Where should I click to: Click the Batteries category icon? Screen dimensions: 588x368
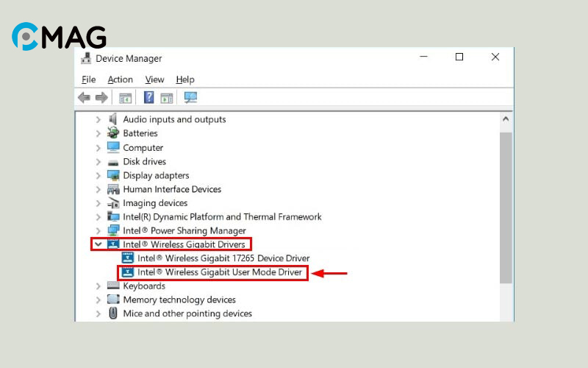[113, 133]
